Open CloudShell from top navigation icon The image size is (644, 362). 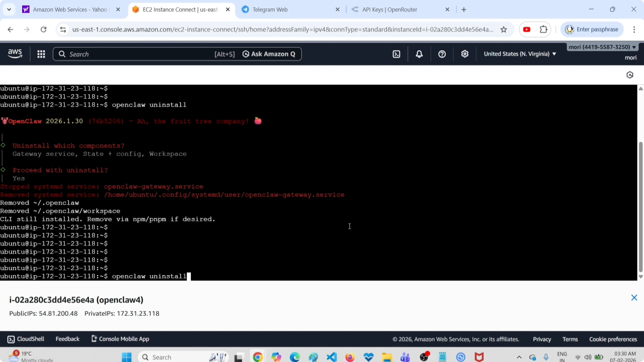pos(397,54)
